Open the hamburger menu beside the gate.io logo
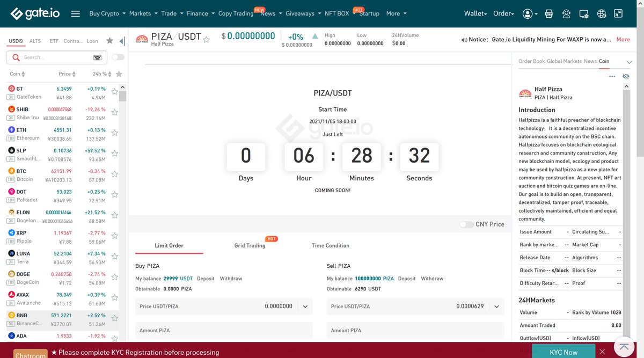This screenshot has height=358, width=644. [x=76, y=13]
